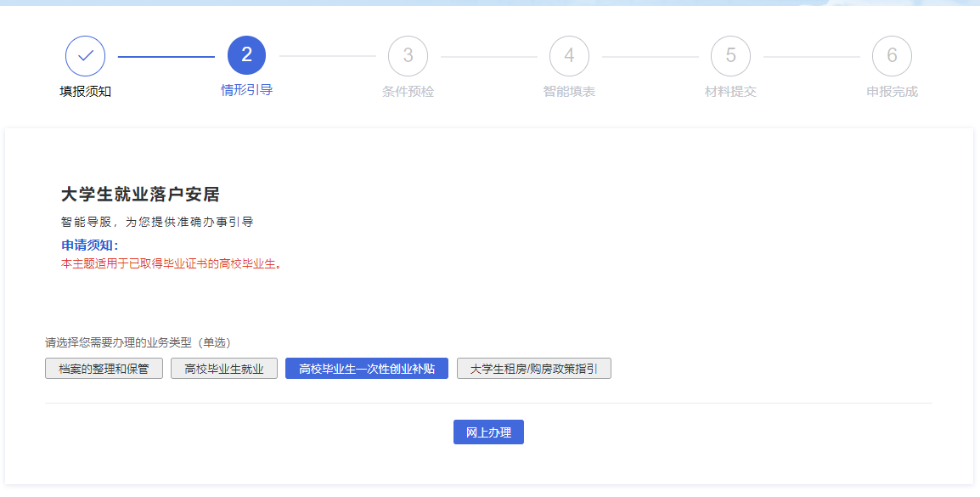Click the step 5 circle icon
This screenshot has width=980, height=497.
coord(730,56)
